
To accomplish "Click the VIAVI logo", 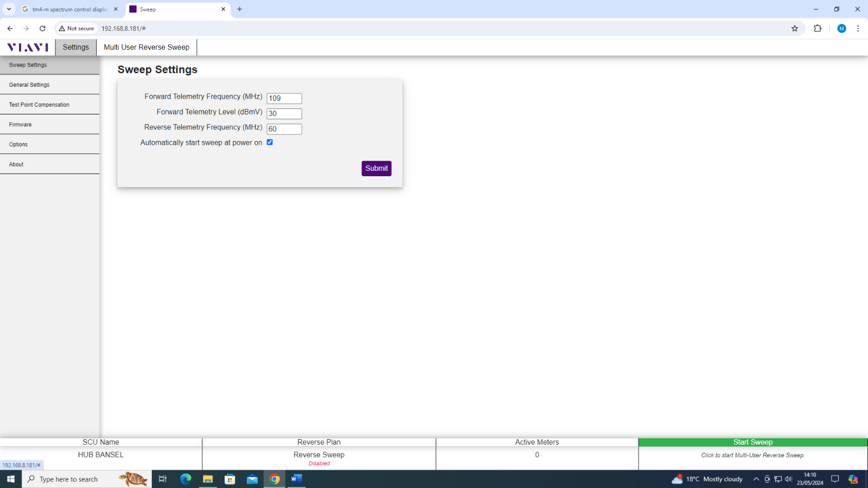I will 28,47.
